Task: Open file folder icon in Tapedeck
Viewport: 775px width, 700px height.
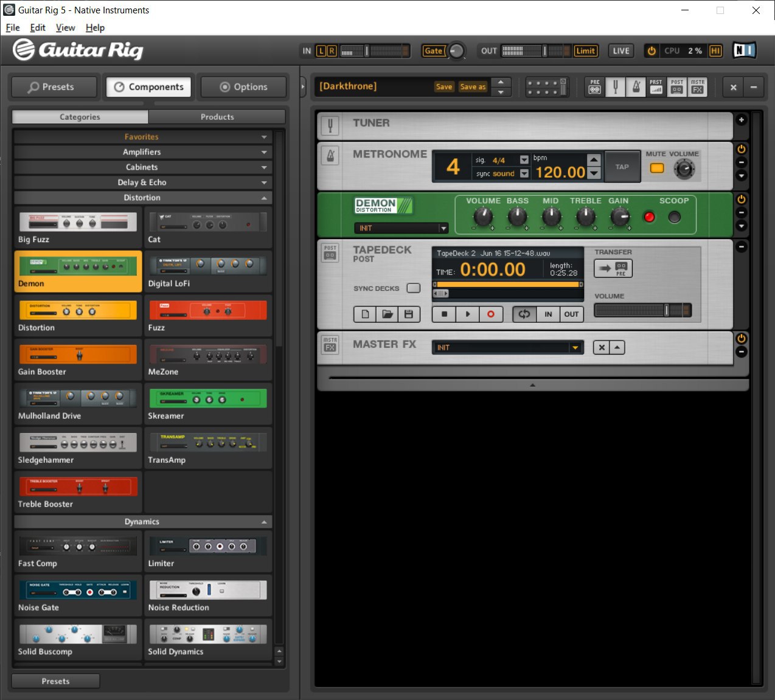Action: (x=387, y=314)
